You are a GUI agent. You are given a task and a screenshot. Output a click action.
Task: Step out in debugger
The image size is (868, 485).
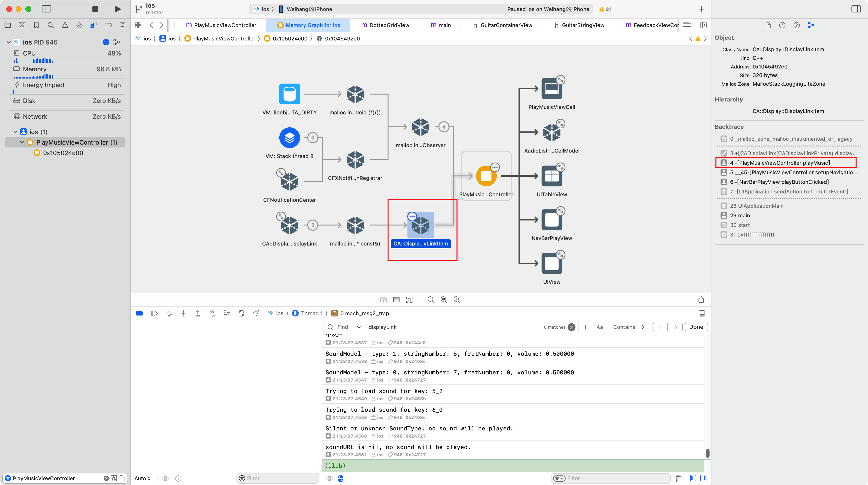click(x=198, y=313)
